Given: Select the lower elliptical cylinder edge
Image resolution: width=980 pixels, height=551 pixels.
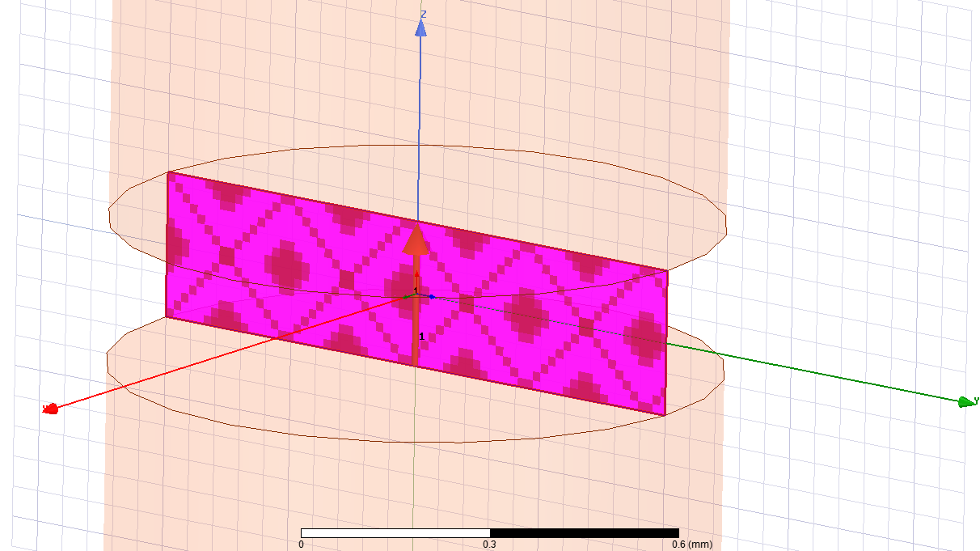Looking at the screenshot, I should [415, 367].
